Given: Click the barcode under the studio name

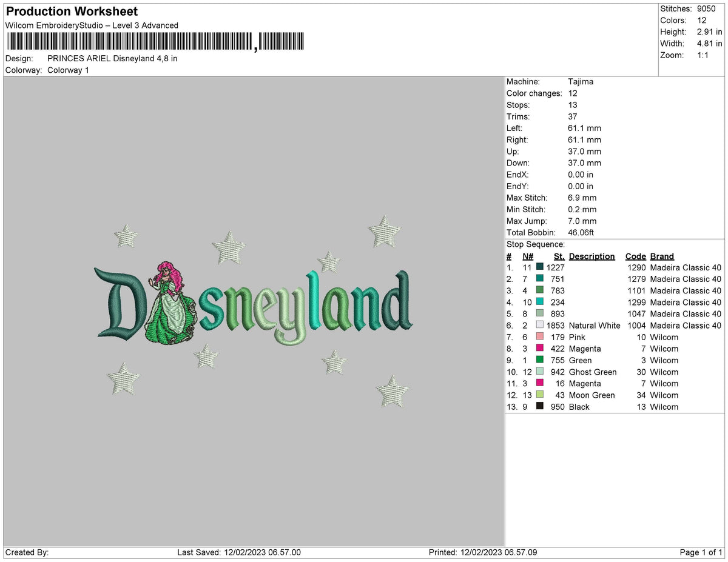Looking at the screenshot, I should pyautogui.click(x=156, y=42).
